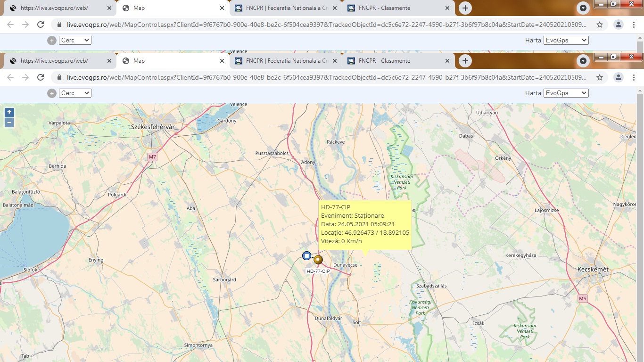Reload page using lower browser reload icon
The image size is (644, 362).
[41, 77]
